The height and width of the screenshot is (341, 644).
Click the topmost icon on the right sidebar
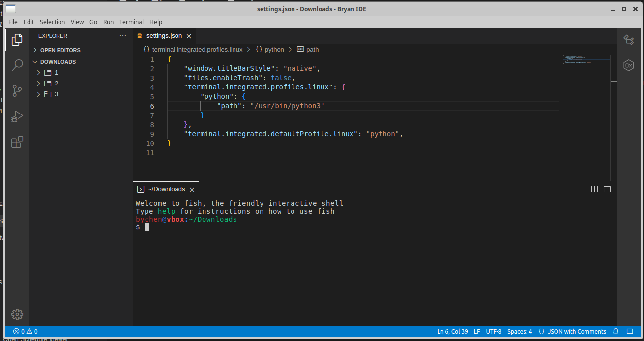628,41
